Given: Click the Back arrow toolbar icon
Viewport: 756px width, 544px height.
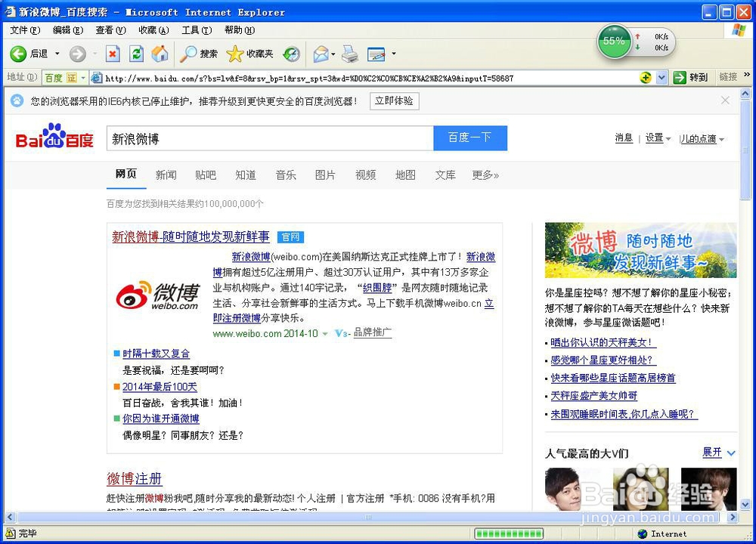Looking at the screenshot, I should point(18,54).
